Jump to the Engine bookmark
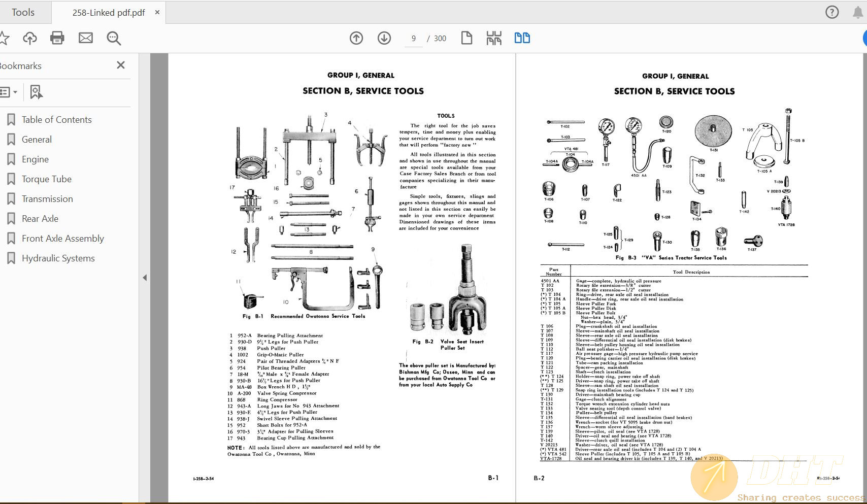Viewport: 867px width, 504px height. tap(35, 159)
